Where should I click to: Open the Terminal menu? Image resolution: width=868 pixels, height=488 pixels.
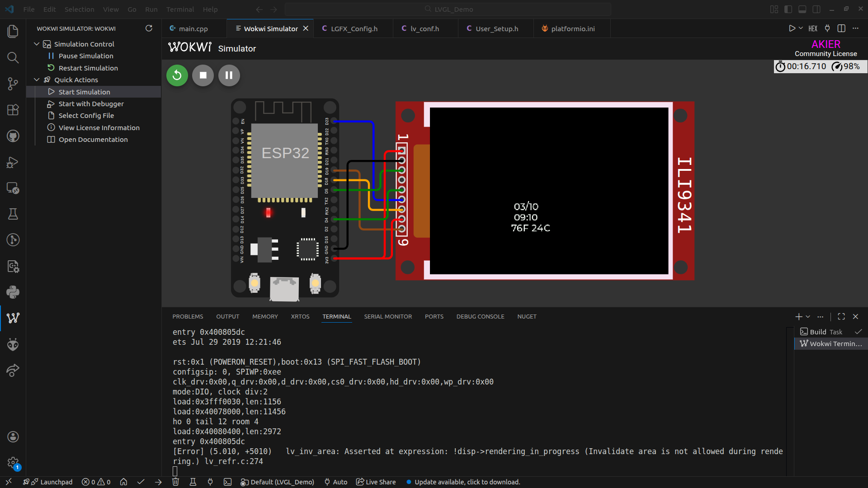[x=180, y=9]
